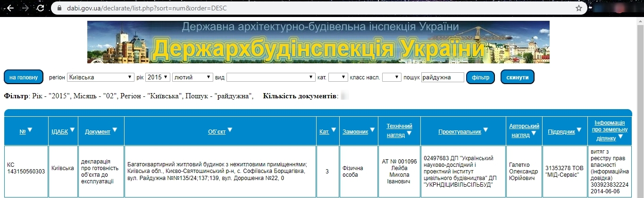Sort by Авторський нагляд column header
This screenshot has height=198, width=644.
[524, 130]
